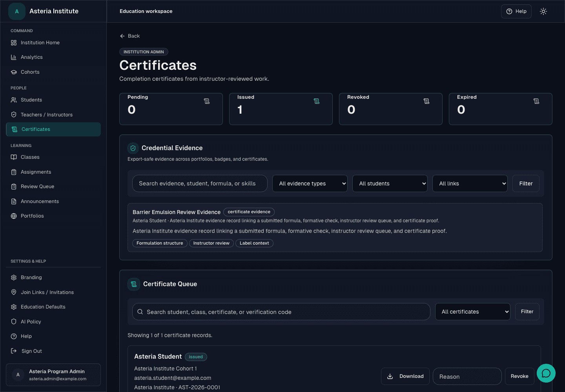Viewport: 565px width, 392px height.
Task: Click the Review Queue icon
Action: (x=14, y=187)
